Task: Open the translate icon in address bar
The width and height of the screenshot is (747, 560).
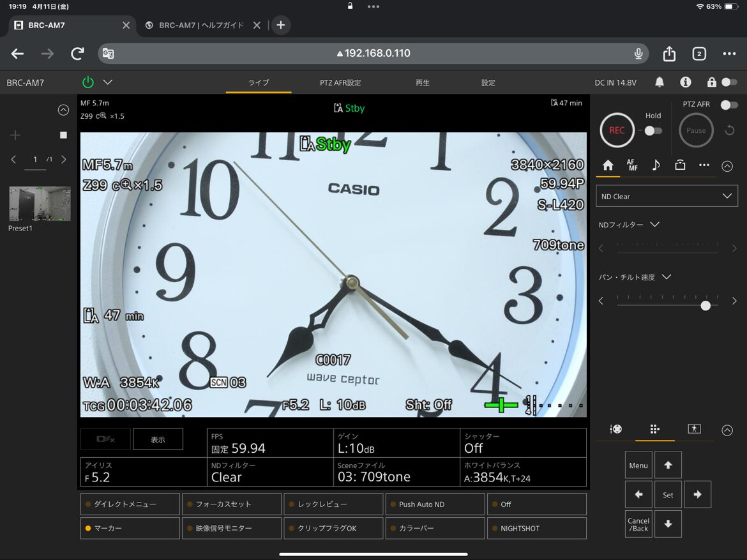Action: coord(109,54)
